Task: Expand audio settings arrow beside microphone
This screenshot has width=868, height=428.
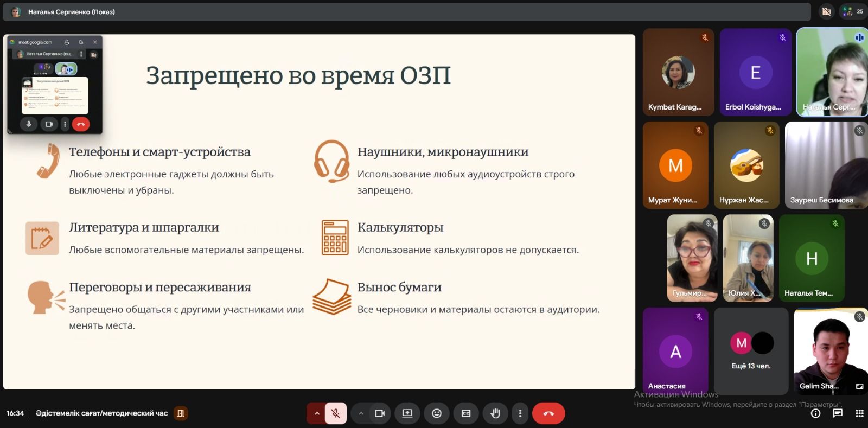Action: (x=317, y=413)
